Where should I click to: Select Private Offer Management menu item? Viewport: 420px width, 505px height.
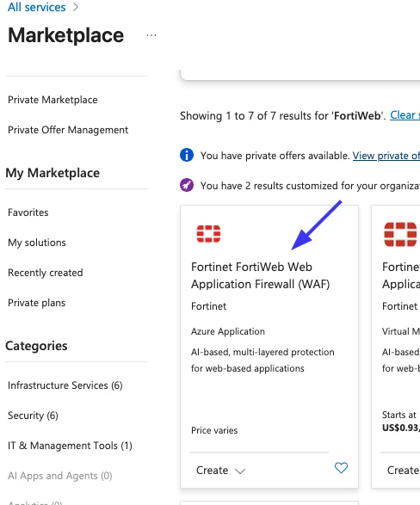(68, 130)
